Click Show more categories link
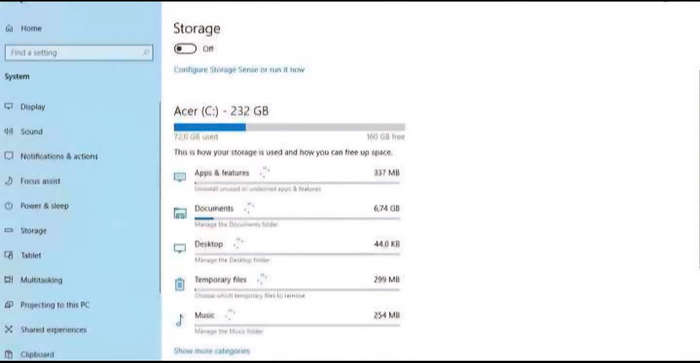Image resolution: width=700 pixels, height=363 pixels. point(212,351)
